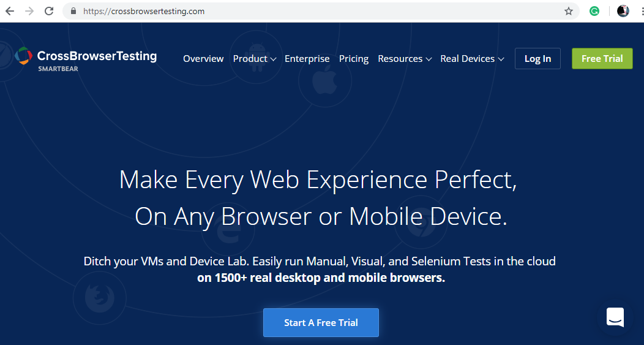The height and width of the screenshot is (345, 644).
Task: Click the text 'On Any Browser or Mobile Device.'
Action: pyautogui.click(x=321, y=216)
